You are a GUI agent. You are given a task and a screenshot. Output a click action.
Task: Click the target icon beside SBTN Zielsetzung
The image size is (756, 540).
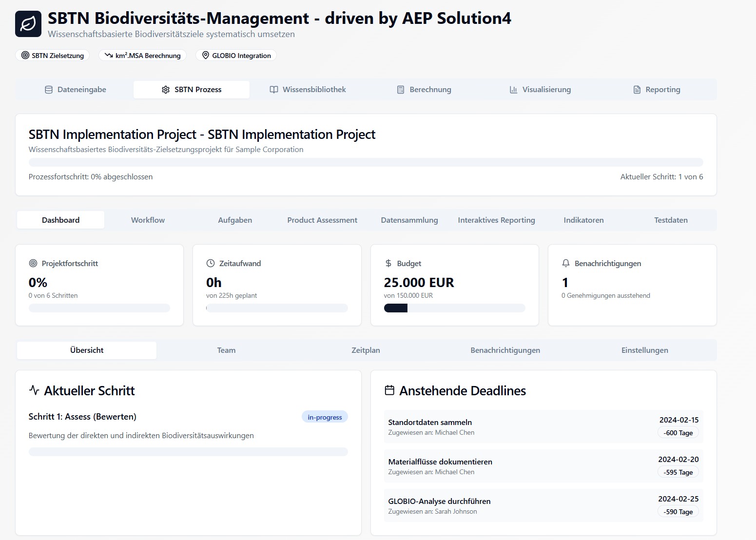click(x=25, y=56)
